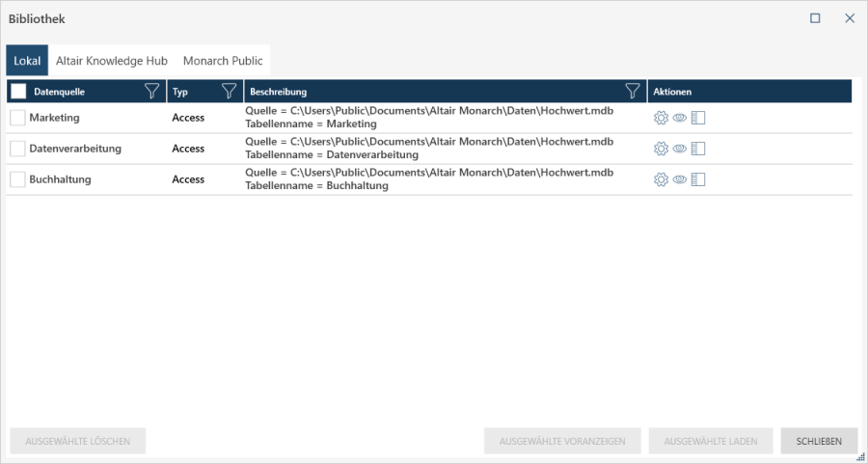Open the Typ column filter
The width and height of the screenshot is (868, 464).
(x=230, y=92)
